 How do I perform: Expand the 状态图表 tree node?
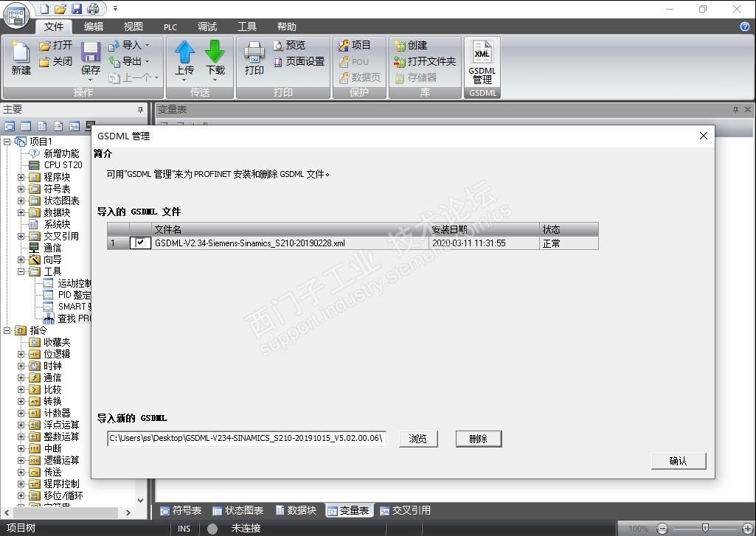click(21, 201)
